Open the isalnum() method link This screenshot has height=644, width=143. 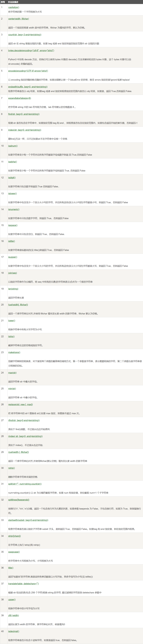13,146
